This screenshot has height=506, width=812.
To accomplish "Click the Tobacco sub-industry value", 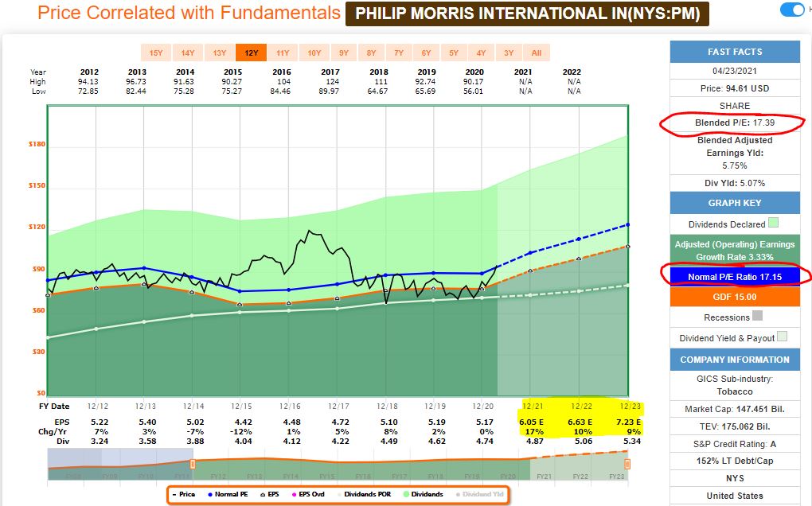I will tap(735, 391).
